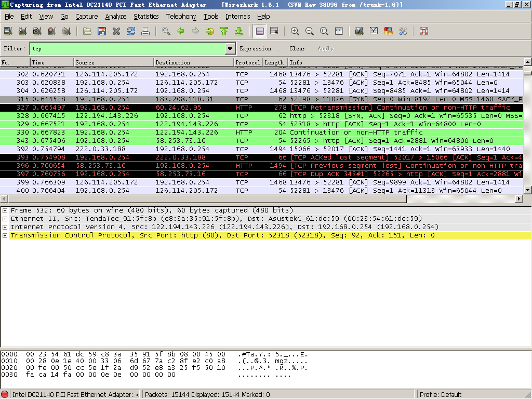Restart the running live capture
The width and height of the screenshot is (532, 399).
coord(66,31)
